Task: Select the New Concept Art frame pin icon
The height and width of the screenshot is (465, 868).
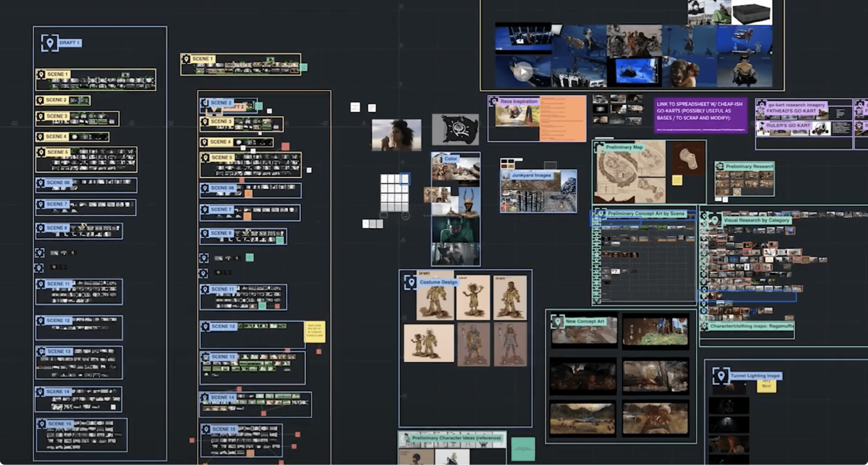Action: pyautogui.click(x=557, y=322)
